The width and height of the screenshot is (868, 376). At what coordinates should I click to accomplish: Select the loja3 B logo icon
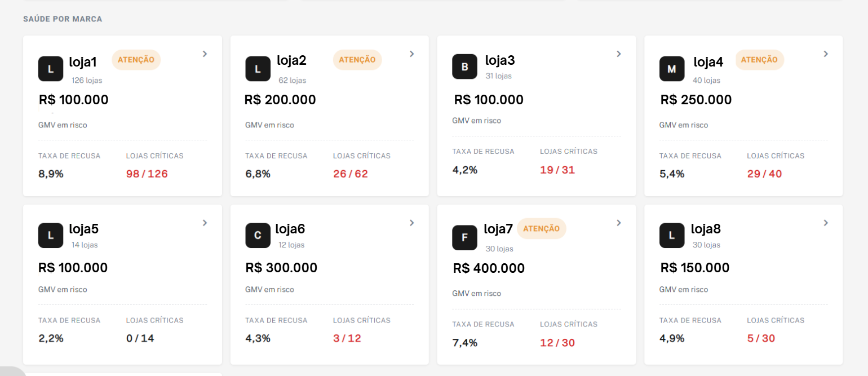[465, 67]
